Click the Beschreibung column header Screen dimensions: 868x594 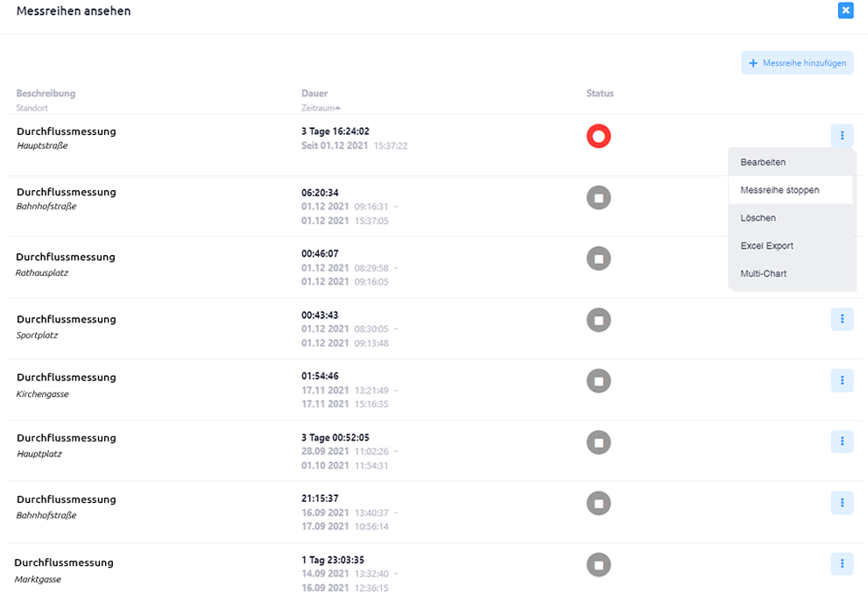(46, 93)
